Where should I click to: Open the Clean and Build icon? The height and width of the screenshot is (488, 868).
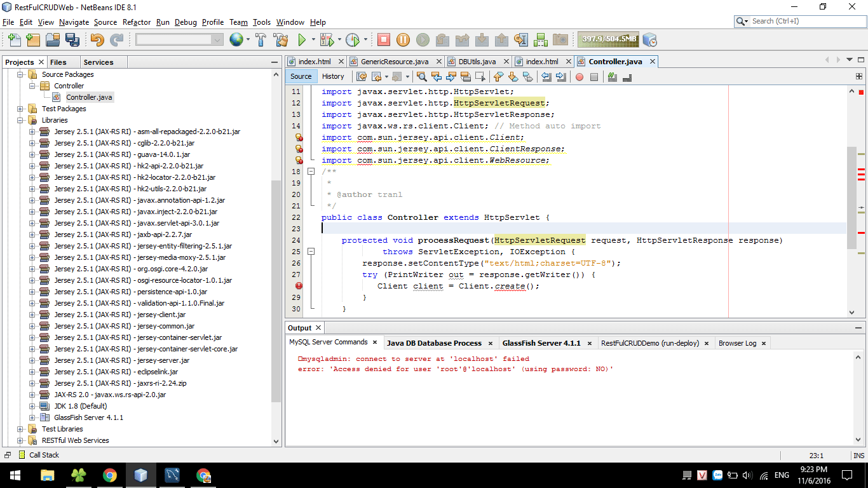(x=280, y=39)
